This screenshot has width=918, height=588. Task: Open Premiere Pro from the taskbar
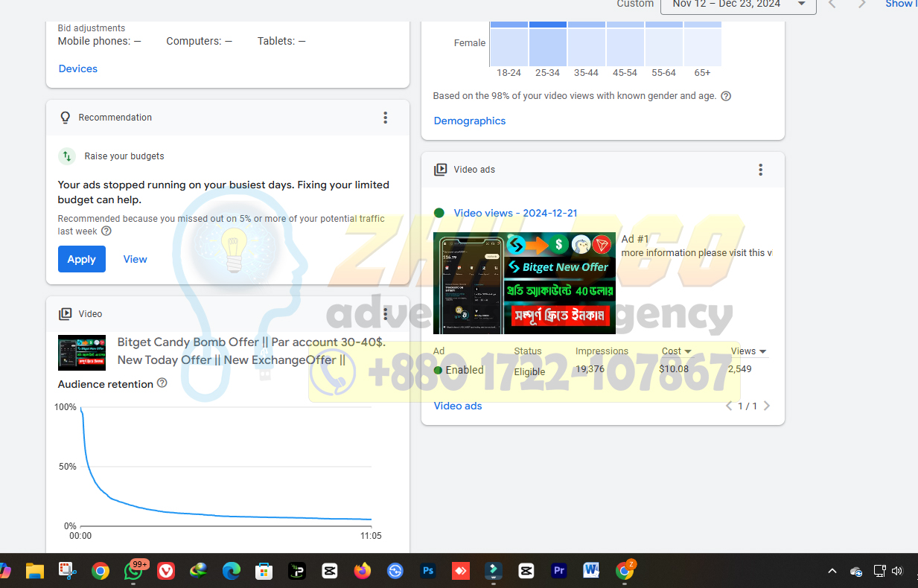tap(559, 571)
